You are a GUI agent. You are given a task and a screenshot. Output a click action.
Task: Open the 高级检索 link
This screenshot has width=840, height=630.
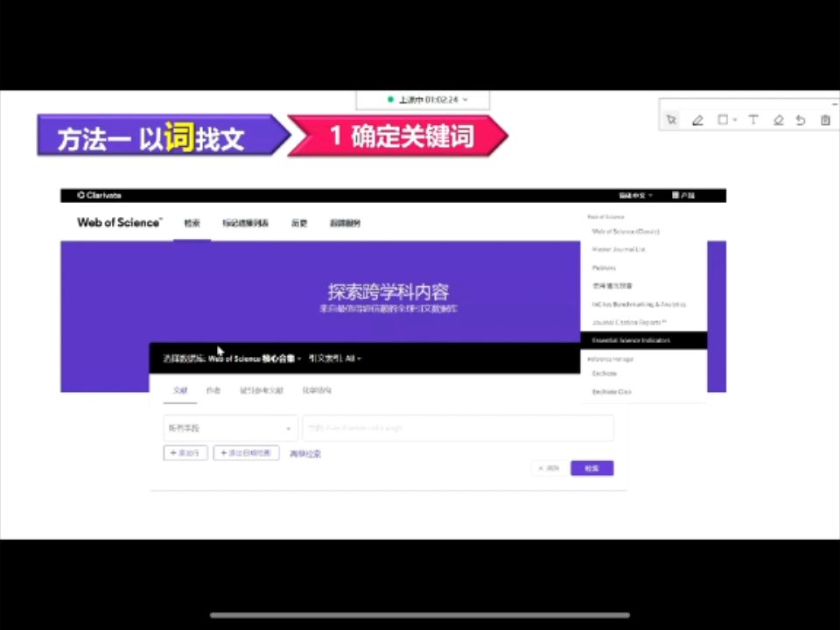coord(305,454)
